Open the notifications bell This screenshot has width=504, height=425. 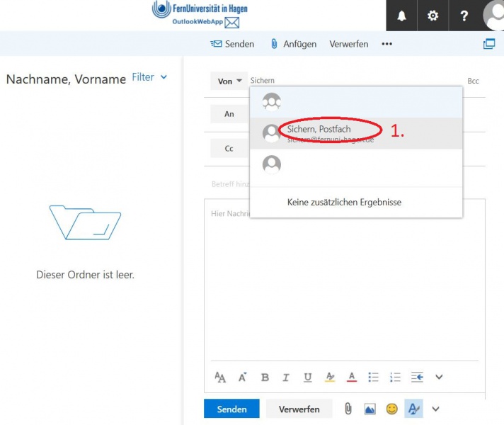(401, 16)
